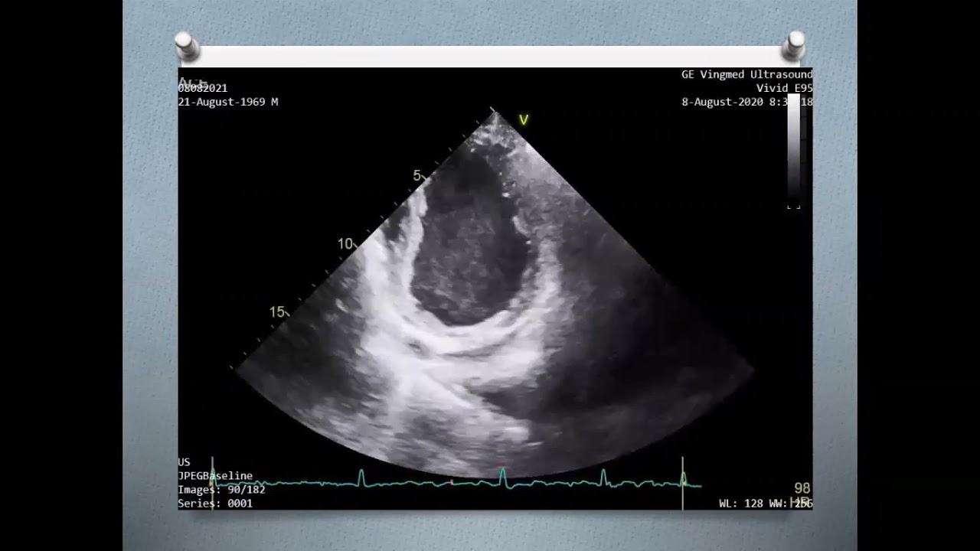Click the 'US' modality label

pyautogui.click(x=184, y=462)
